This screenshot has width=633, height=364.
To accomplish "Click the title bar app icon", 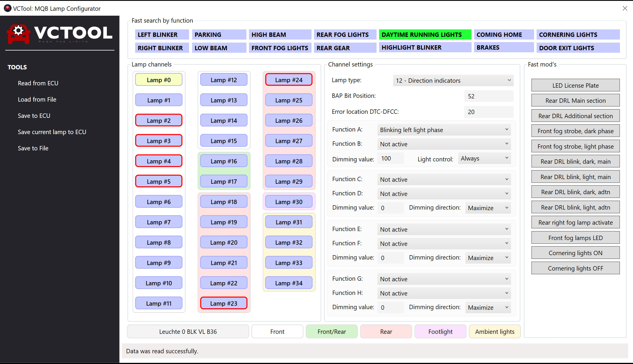I will tap(7, 8).
